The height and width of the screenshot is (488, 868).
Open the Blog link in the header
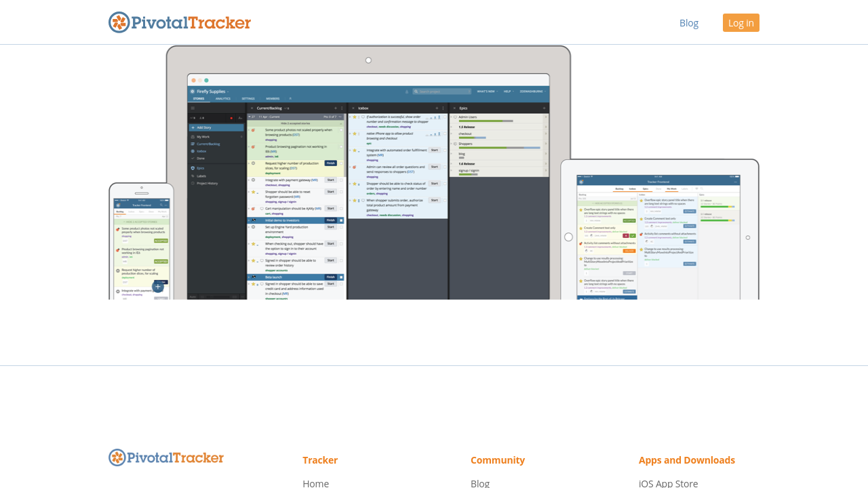tap(688, 23)
